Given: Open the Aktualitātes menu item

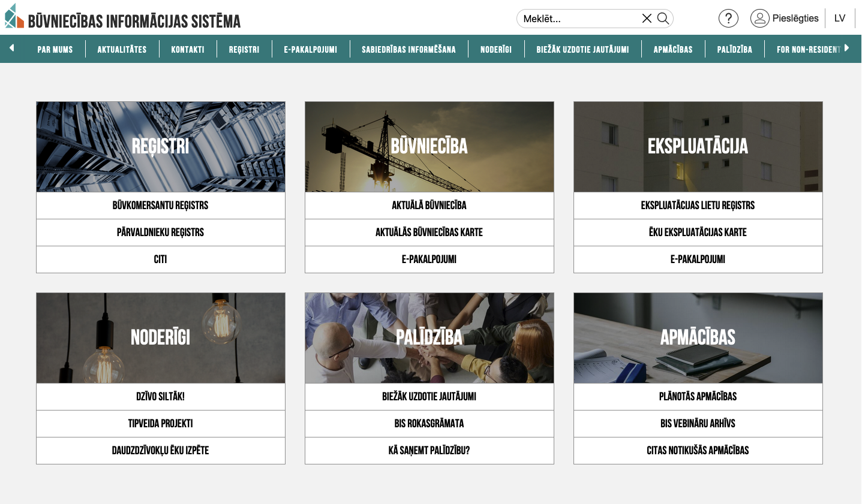Looking at the screenshot, I should (122, 49).
